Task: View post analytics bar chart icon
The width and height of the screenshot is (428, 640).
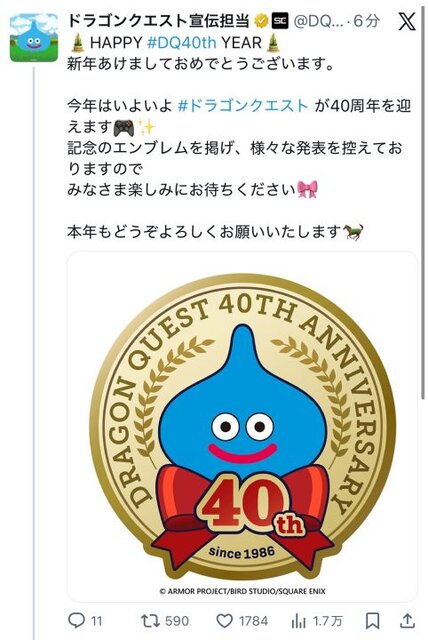Action: (x=299, y=621)
